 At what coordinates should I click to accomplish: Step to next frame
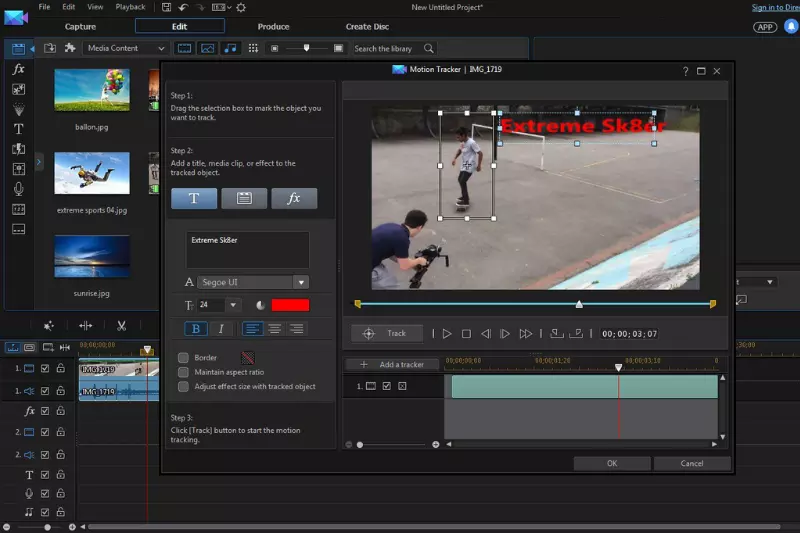[x=505, y=334]
